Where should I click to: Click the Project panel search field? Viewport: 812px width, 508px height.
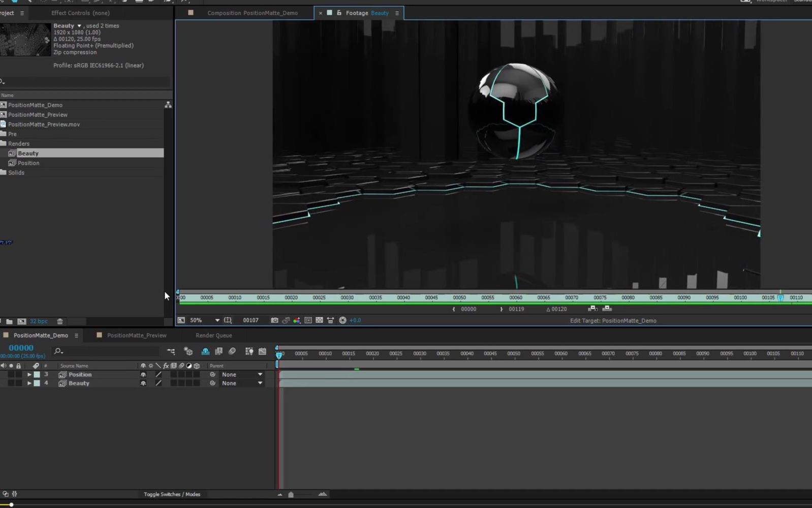coord(85,81)
